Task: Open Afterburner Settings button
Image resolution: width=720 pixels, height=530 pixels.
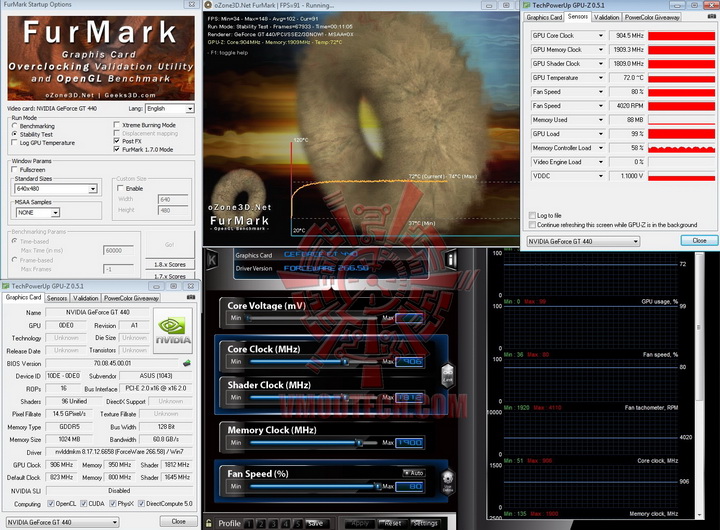Action: (x=425, y=523)
